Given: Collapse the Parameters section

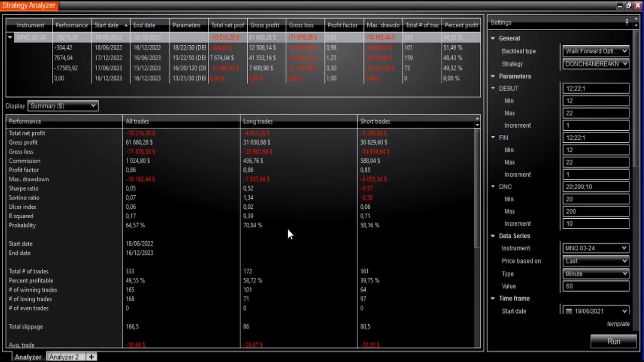Looking at the screenshot, I should [x=493, y=76].
